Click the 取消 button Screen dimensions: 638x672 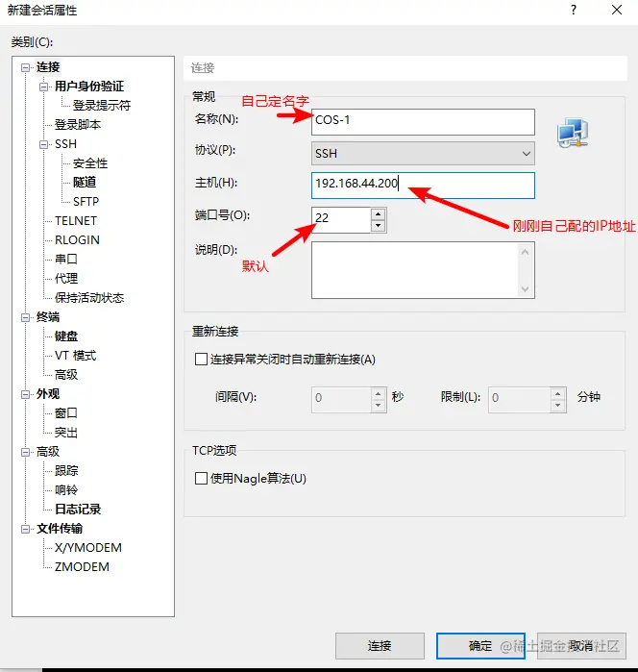(581, 646)
